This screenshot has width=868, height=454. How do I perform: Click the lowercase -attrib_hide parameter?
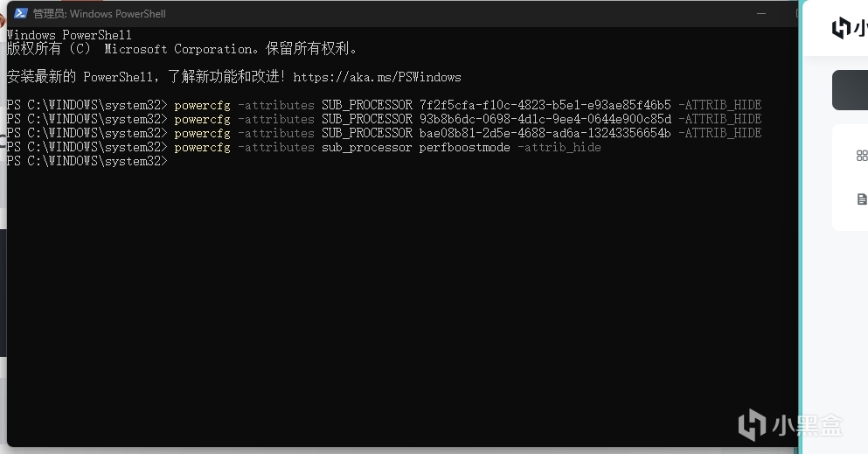coord(559,147)
